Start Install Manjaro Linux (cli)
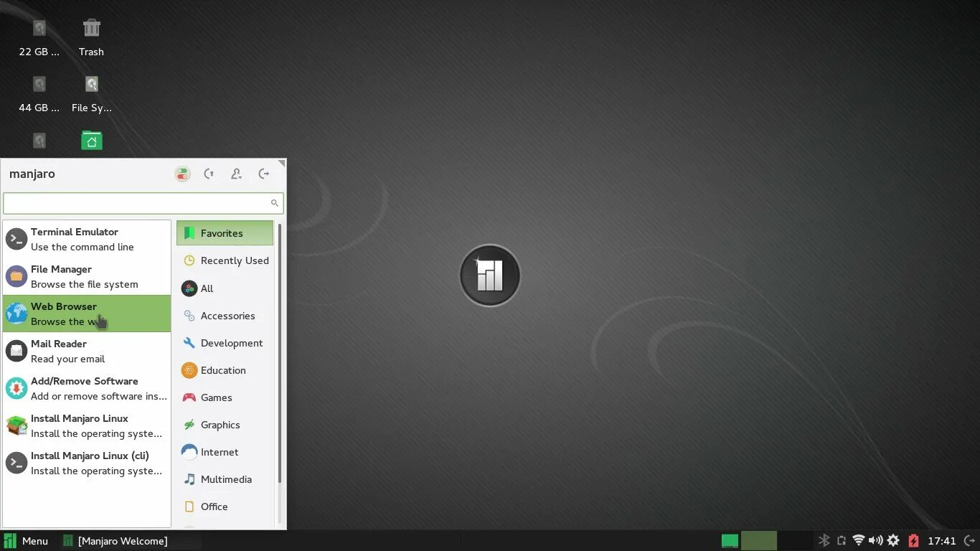Image resolution: width=980 pixels, height=551 pixels. (87, 463)
